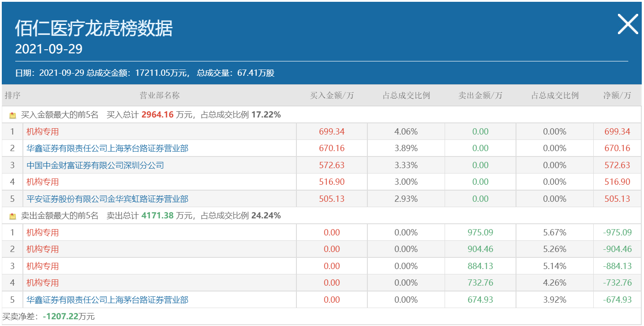This screenshot has height=326, width=644.
Task: Click the large 2021-09-29 date under the title
Action: 49,49
